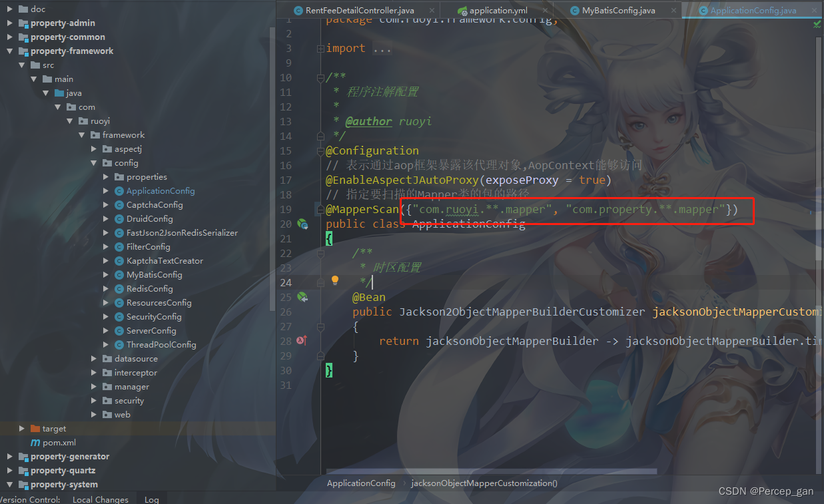Expand the interceptor package arrow
Image resolution: width=824 pixels, height=504 pixels.
pyautogui.click(x=94, y=373)
